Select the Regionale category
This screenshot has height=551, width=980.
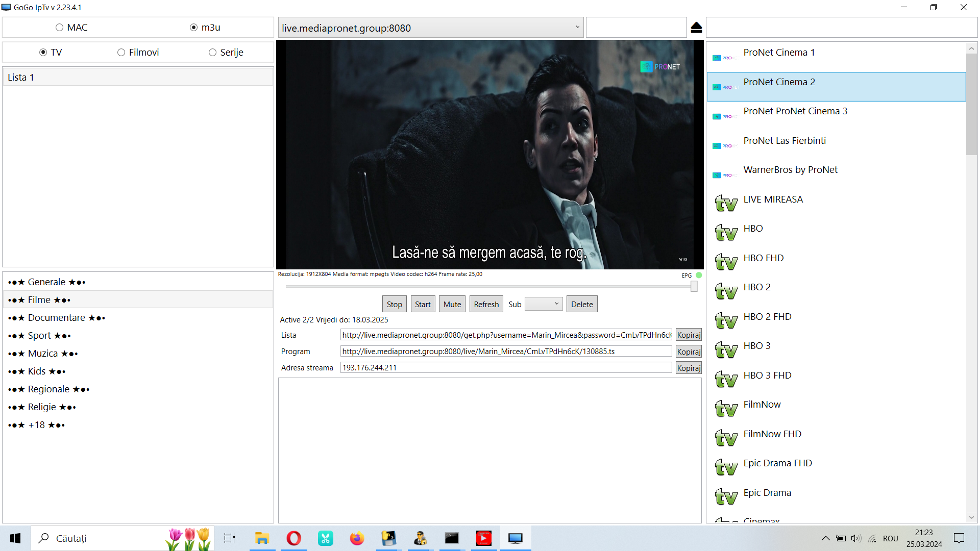(x=138, y=389)
